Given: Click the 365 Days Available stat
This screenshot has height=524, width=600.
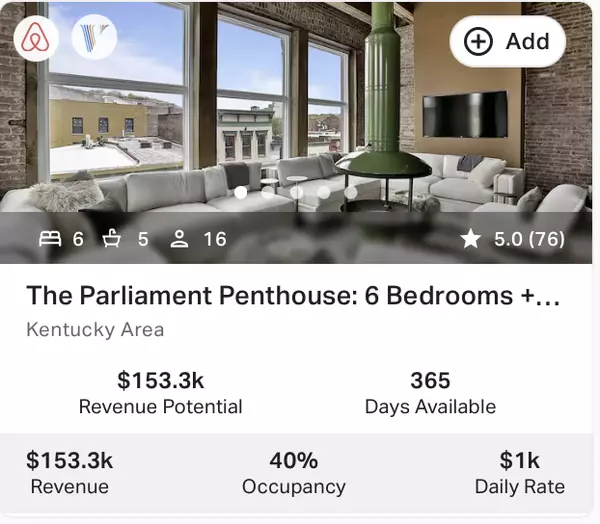Looking at the screenshot, I should pos(430,392).
